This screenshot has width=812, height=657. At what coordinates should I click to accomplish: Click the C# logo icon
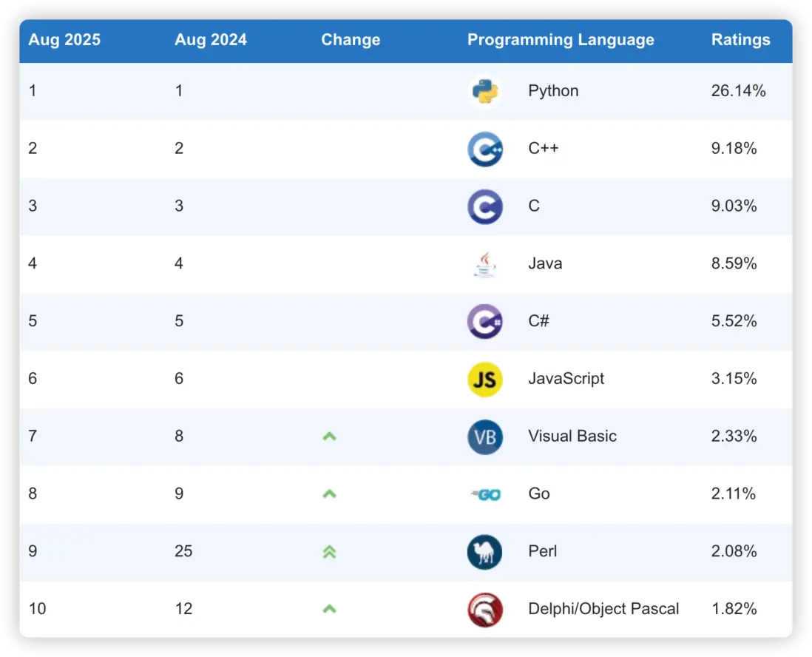(x=485, y=321)
